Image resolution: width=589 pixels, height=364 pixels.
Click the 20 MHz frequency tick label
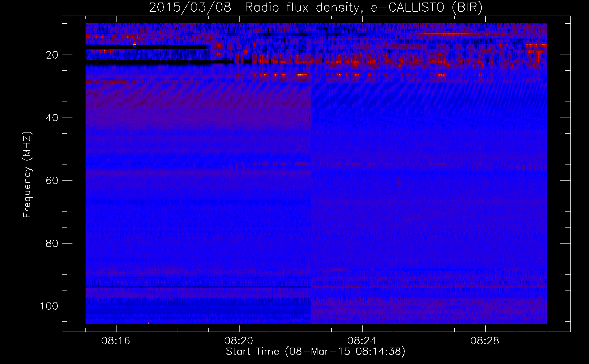[52, 55]
